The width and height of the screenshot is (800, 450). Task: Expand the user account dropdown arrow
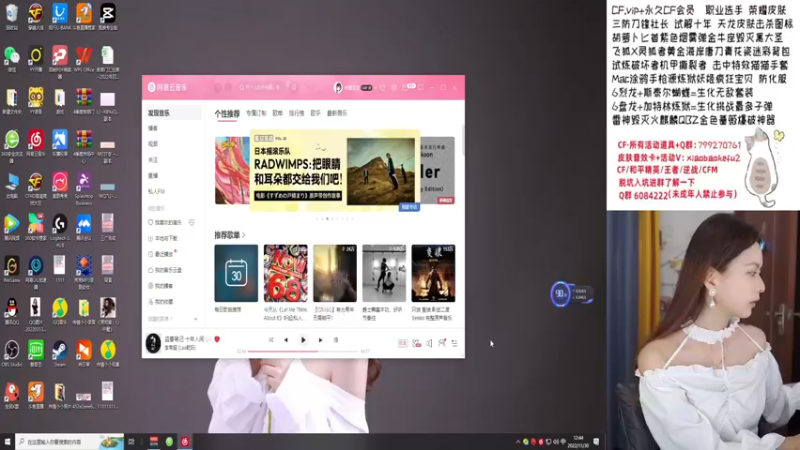click(x=376, y=88)
